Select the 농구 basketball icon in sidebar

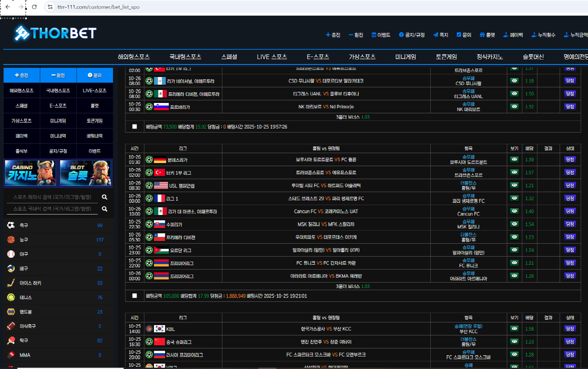(11, 240)
